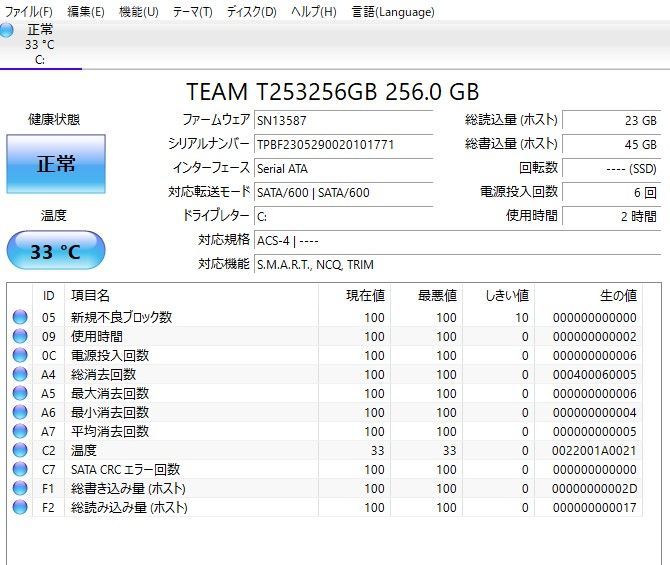Click the power-on hours value 2 時間

[611, 216]
